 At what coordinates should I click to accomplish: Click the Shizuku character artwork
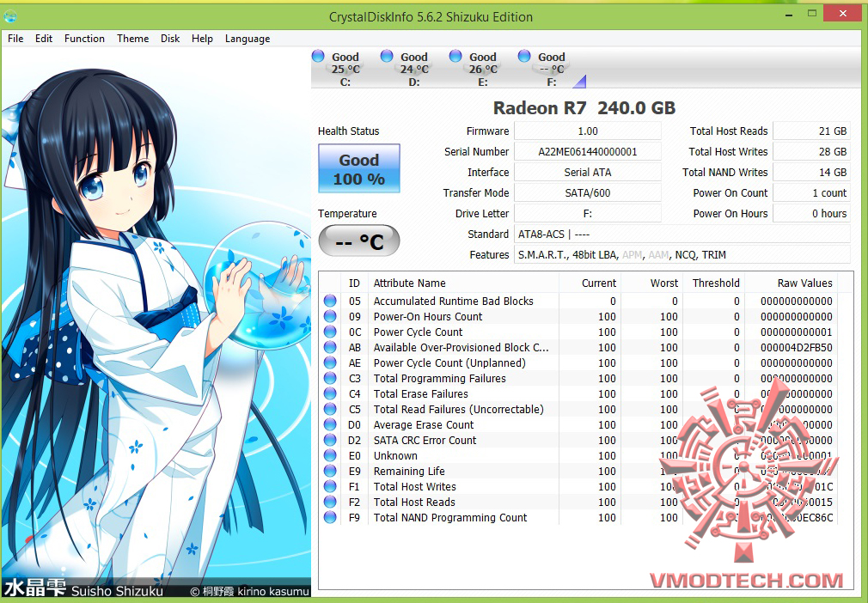tap(156, 324)
